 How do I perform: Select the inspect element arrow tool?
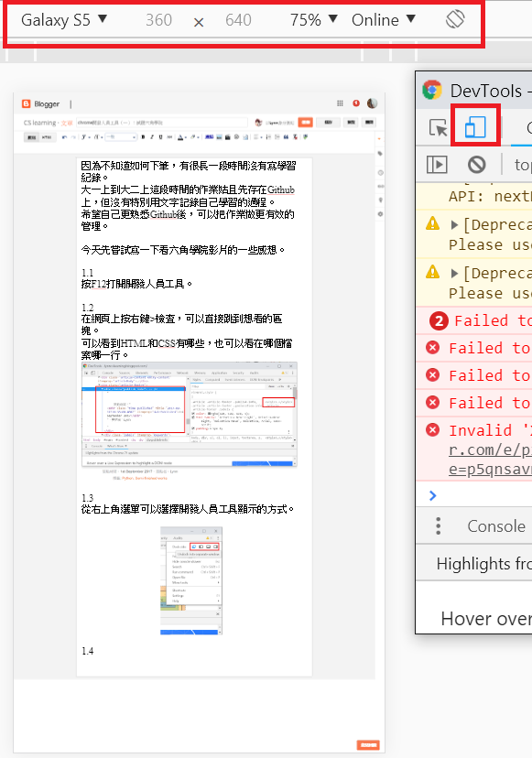coord(439,127)
